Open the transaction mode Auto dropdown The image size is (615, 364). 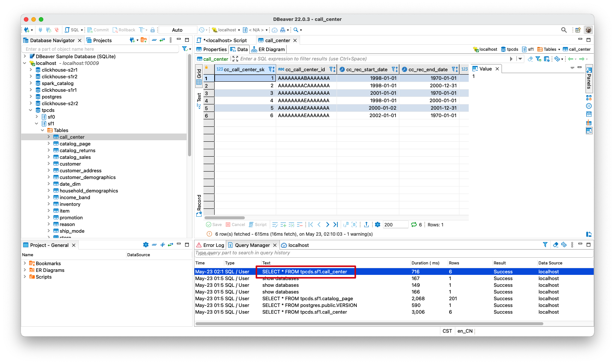click(178, 30)
